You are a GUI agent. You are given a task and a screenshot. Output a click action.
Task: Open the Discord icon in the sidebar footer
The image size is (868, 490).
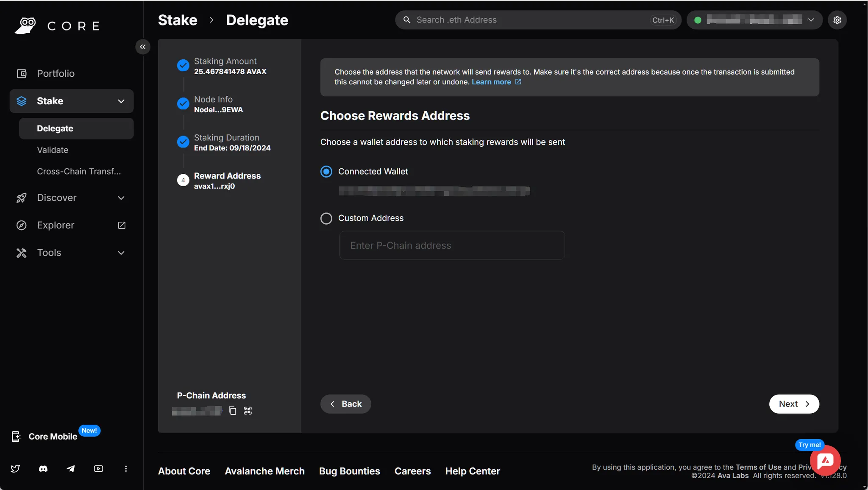pyautogui.click(x=43, y=468)
